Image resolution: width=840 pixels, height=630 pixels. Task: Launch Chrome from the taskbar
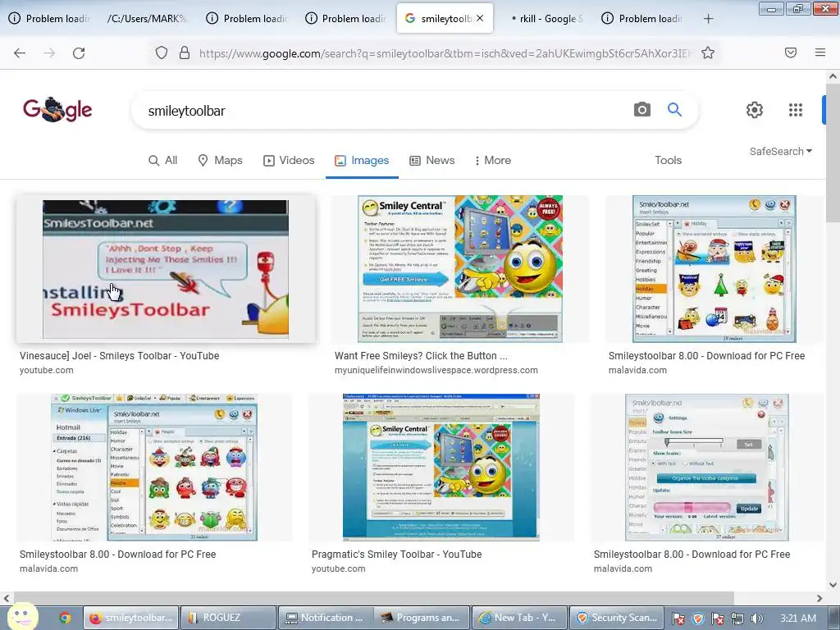coord(65,618)
